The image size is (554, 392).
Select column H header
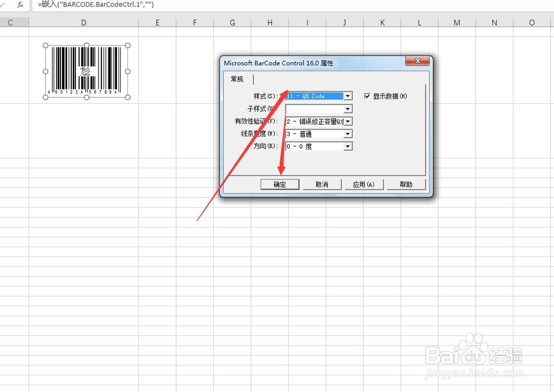[270, 23]
